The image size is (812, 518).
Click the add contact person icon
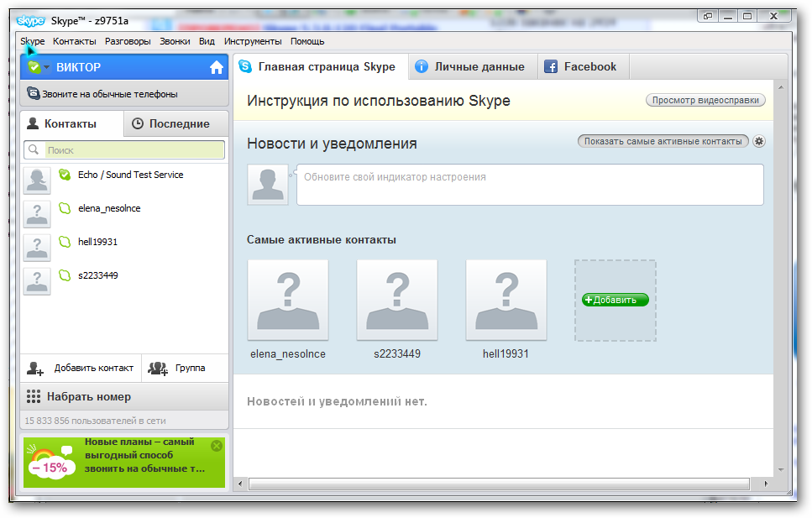pyautogui.click(x=35, y=369)
